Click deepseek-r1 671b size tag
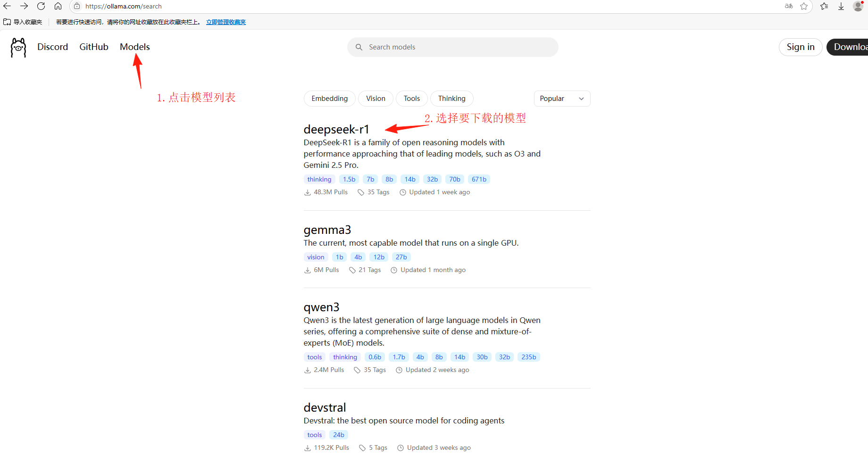Viewport: 868px width, 455px height. (x=479, y=179)
